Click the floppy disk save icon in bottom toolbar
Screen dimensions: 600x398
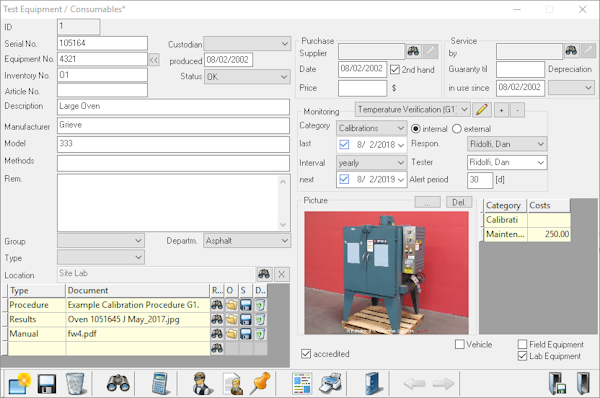[47, 384]
